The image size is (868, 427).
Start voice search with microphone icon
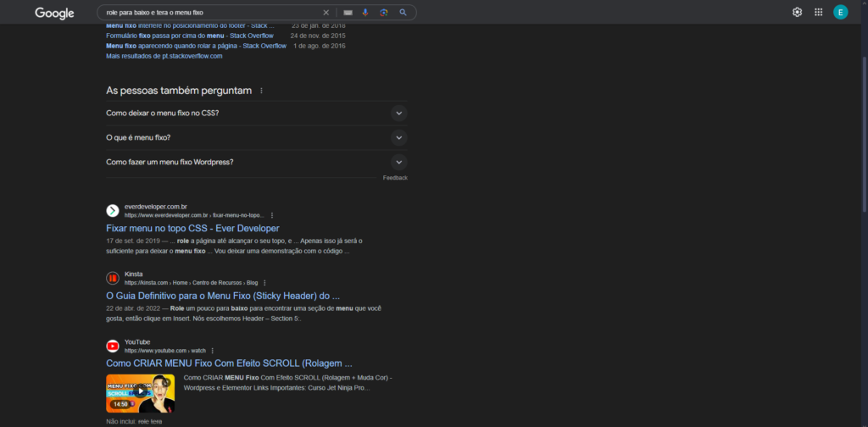click(x=365, y=12)
